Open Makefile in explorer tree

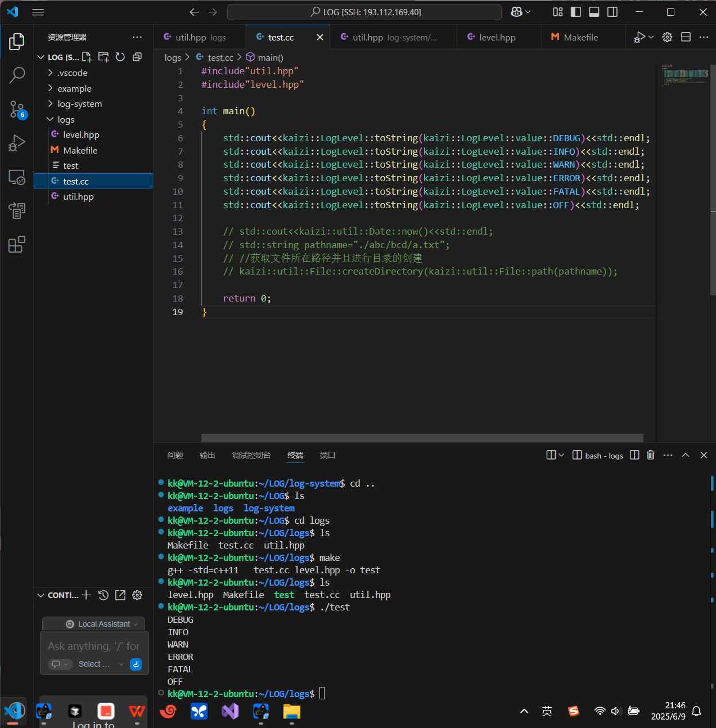coord(93,150)
